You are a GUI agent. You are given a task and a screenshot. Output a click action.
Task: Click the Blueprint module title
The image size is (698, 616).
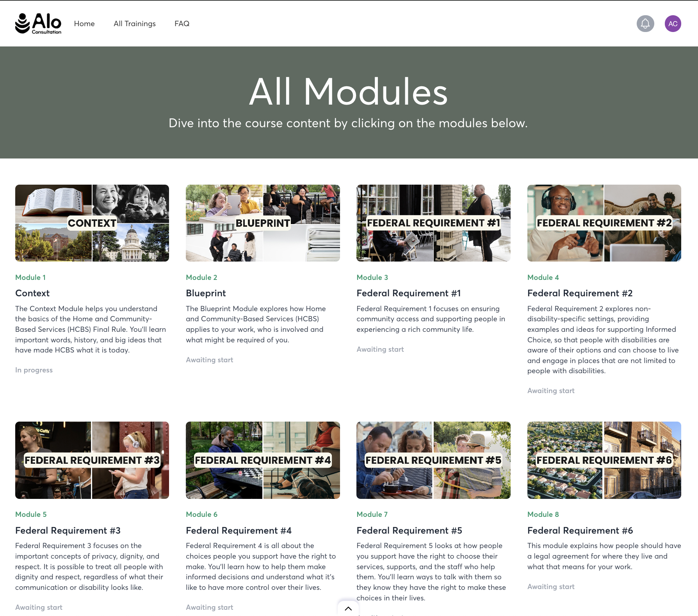[206, 293]
